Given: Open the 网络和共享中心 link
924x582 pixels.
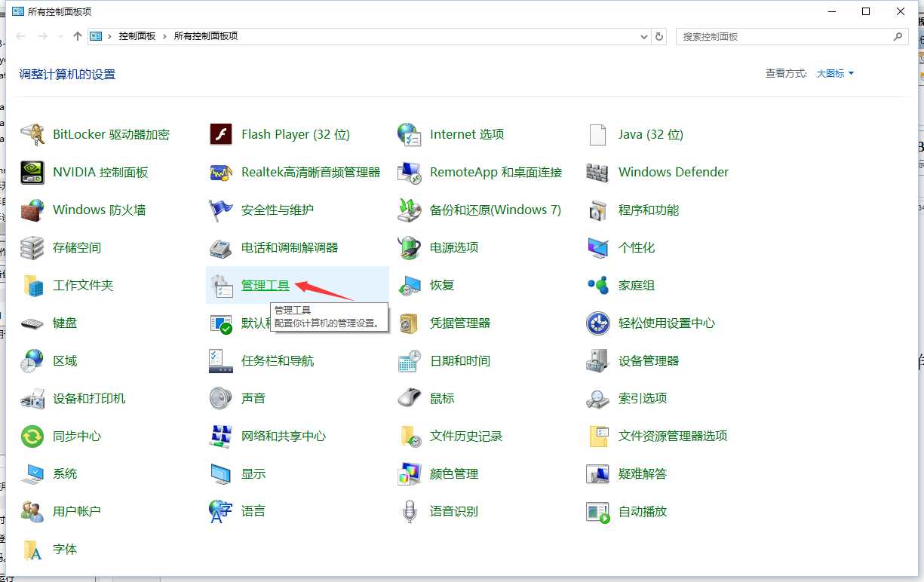Looking at the screenshot, I should click(x=284, y=436).
